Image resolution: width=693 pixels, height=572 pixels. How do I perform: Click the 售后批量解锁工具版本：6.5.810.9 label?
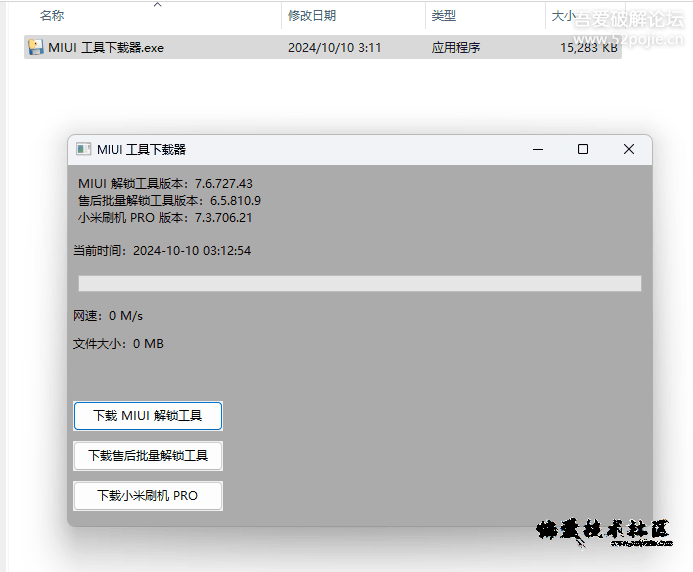(x=169, y=201)
